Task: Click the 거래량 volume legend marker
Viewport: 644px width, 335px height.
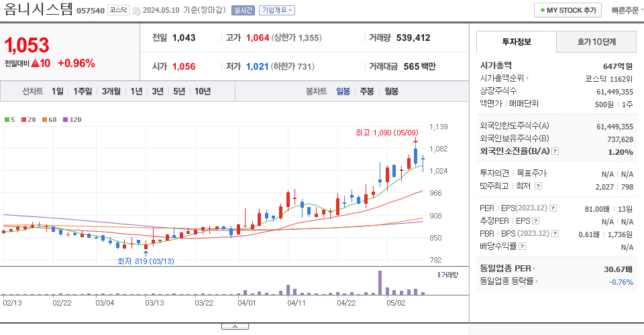Action: click(447, 275)
